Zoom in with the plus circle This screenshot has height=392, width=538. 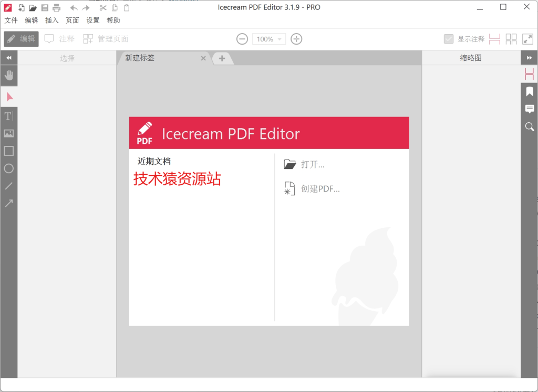[296, 39]
